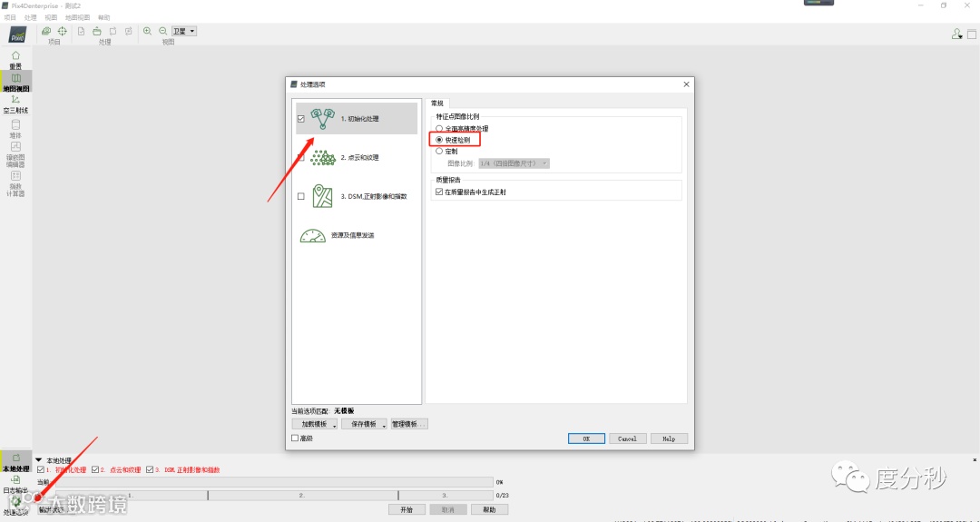
Task: Click the 当前 progress bar
Action: (x=274, y=482)
